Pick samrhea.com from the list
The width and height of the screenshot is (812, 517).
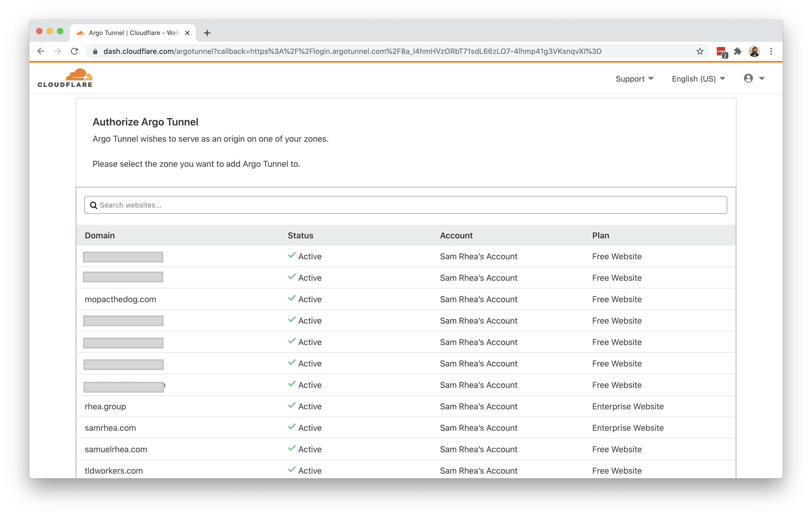point(110,428)
